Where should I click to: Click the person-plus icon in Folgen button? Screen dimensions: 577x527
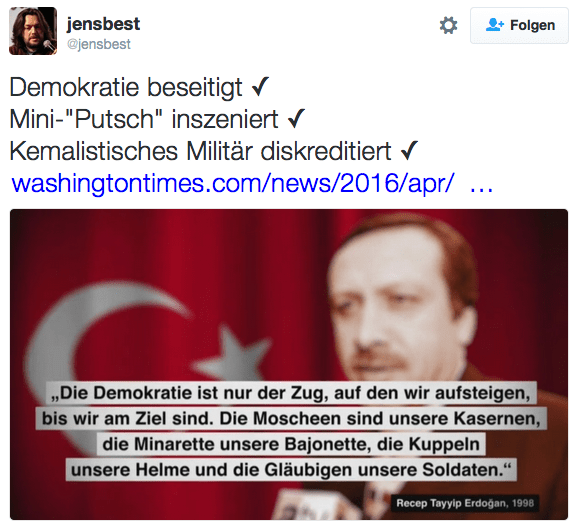click(495, 25)
